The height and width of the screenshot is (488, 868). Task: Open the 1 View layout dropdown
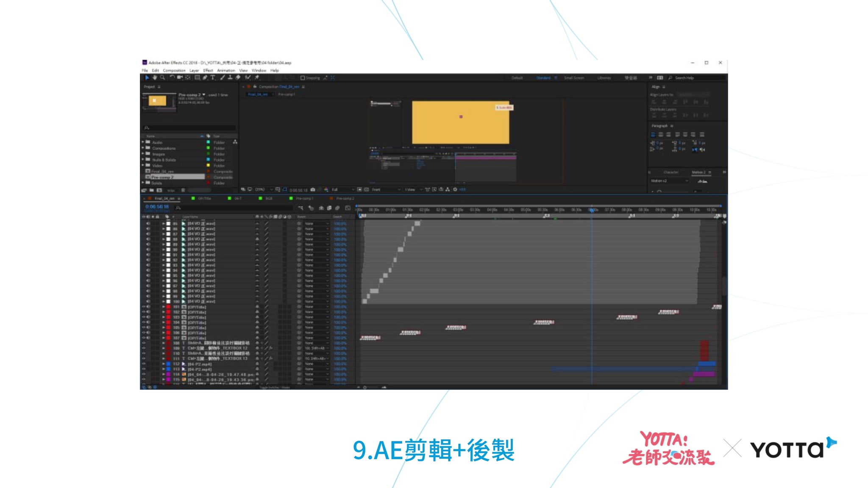pyautogui.click(x=413, y=190)
